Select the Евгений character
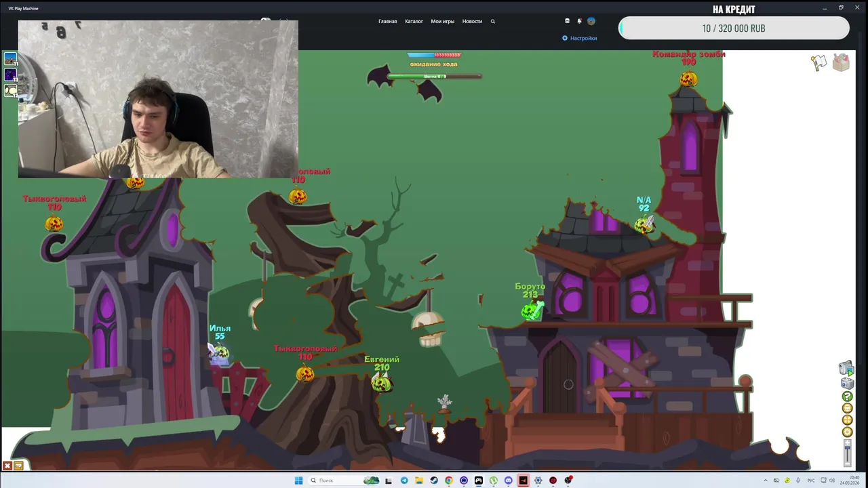The image size is (868, 488). pyautogui.click(x=381, y=384)
